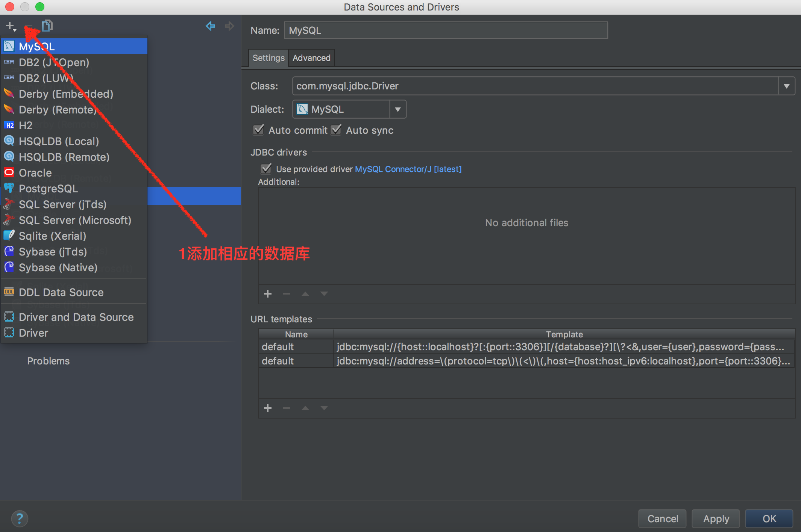The width and height of the screenshot is (801, 532).
Task: Choose Sybase (jTds) entry
Action: click(74, 251)
